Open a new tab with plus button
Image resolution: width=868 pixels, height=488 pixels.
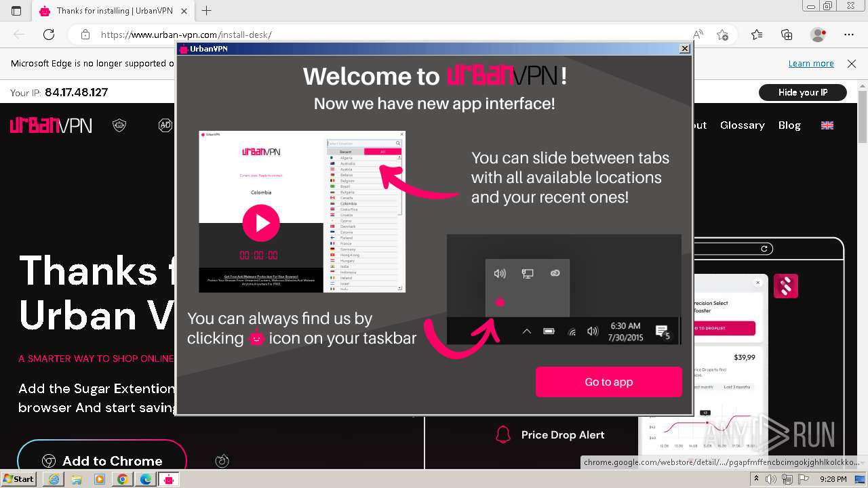[207, 11]
